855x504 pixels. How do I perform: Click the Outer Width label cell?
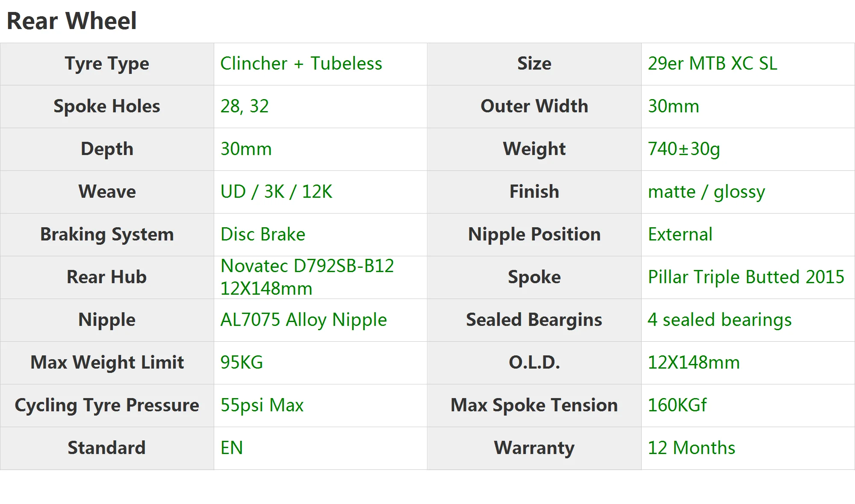click(x=534, y=106)
